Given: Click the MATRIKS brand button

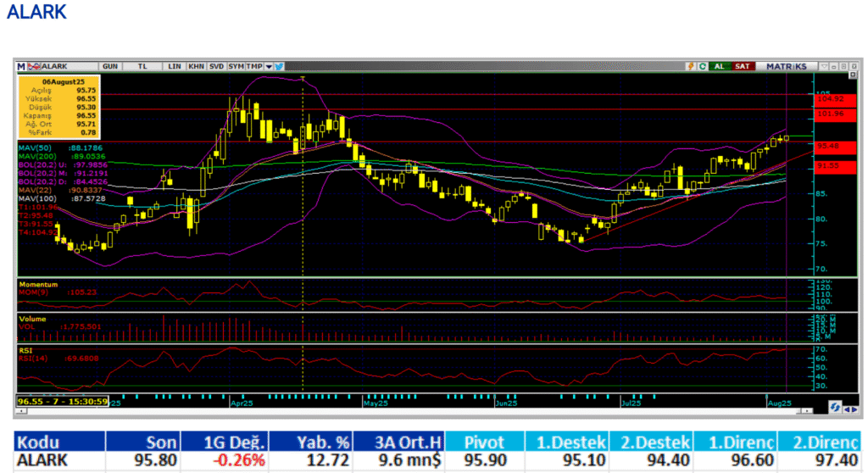Looking at the screenshot, I should (787, 66).
